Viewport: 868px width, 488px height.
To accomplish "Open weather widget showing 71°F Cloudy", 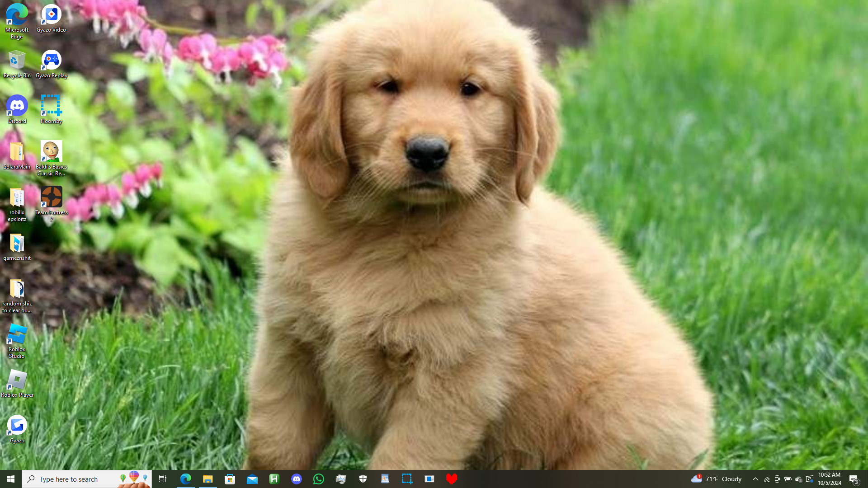I will pyautogui.click(x=717, y=479).
